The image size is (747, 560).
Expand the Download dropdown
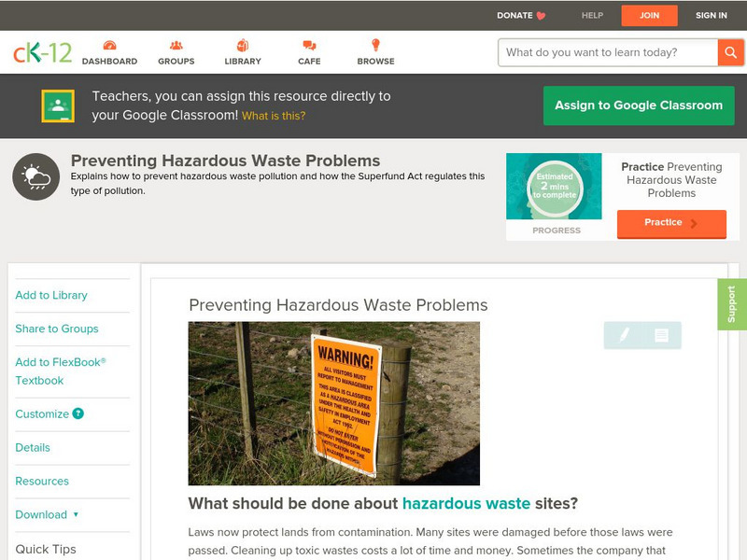(48, 514)
